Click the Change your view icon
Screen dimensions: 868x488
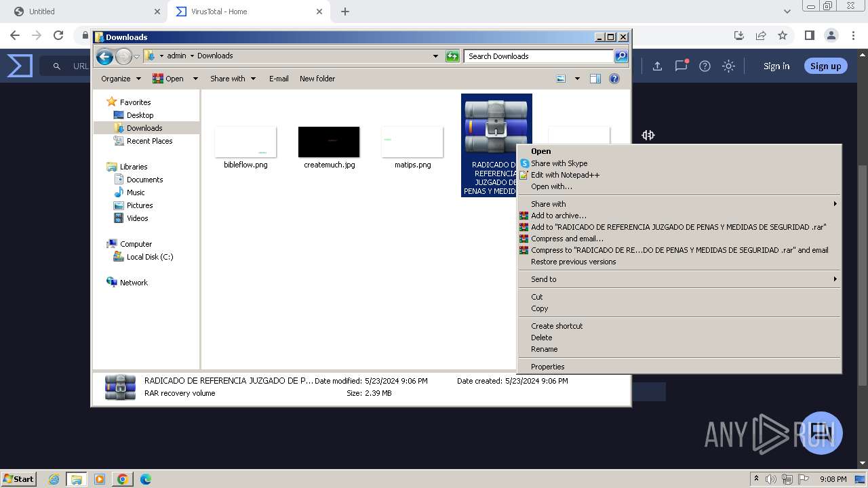coord(561,79)
